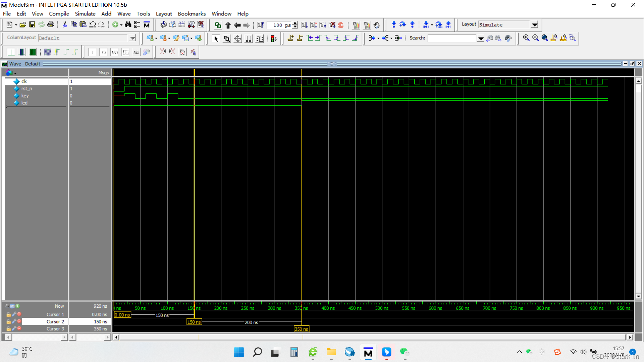Open the New file dropdown arrow

[16, 25]
